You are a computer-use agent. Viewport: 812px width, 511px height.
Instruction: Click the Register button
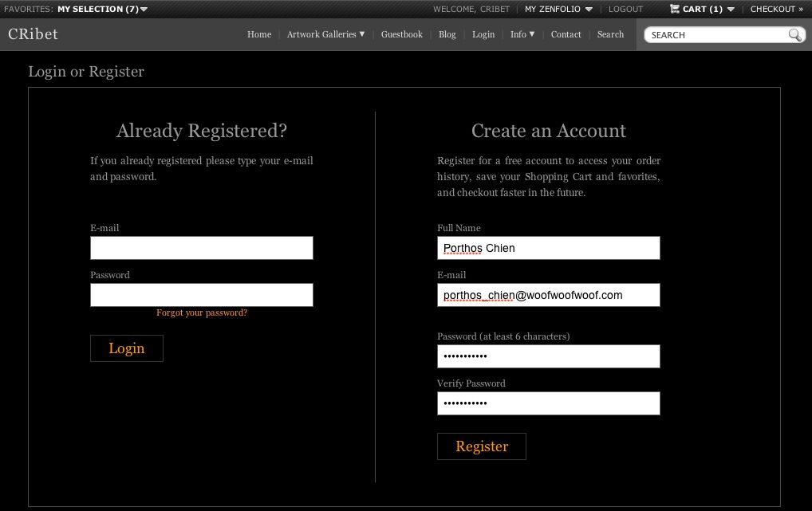tap(481, 446)
